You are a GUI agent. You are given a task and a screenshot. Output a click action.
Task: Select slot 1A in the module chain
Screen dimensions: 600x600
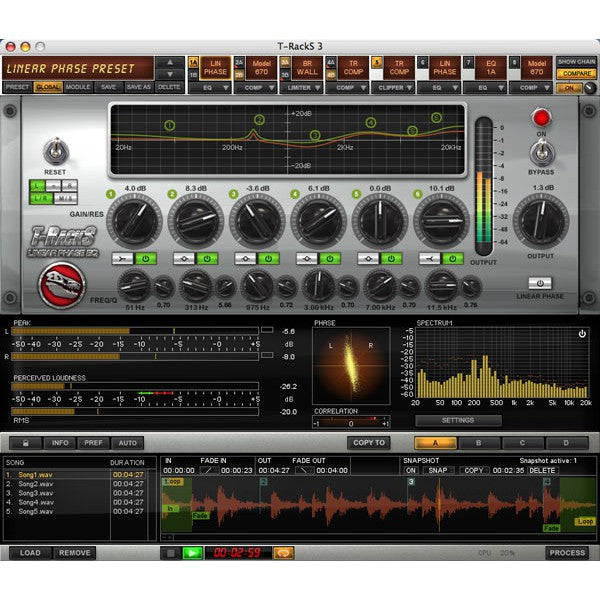coord(193,62)
